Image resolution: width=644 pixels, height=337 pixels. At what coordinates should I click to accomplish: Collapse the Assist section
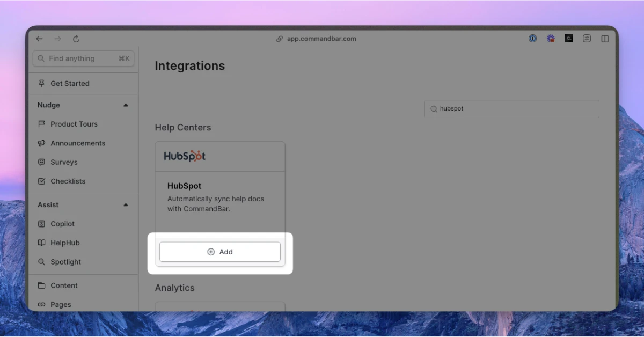tap(126, 205)
